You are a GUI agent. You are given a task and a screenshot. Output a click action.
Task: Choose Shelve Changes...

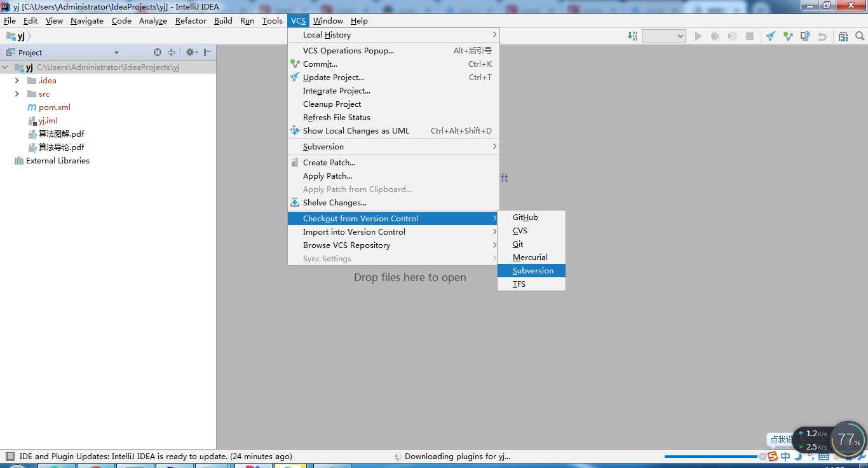pos(393,203)
